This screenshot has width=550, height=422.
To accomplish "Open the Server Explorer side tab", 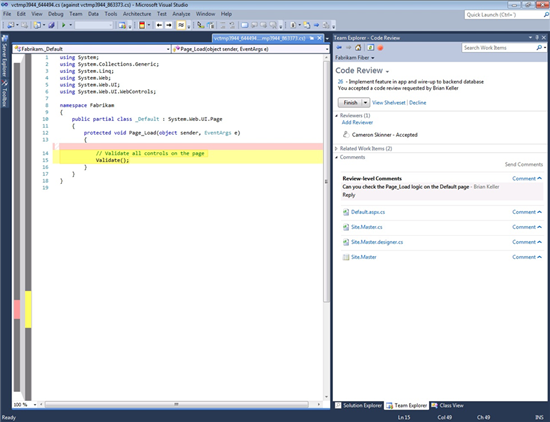I will (x=4, y=56).
